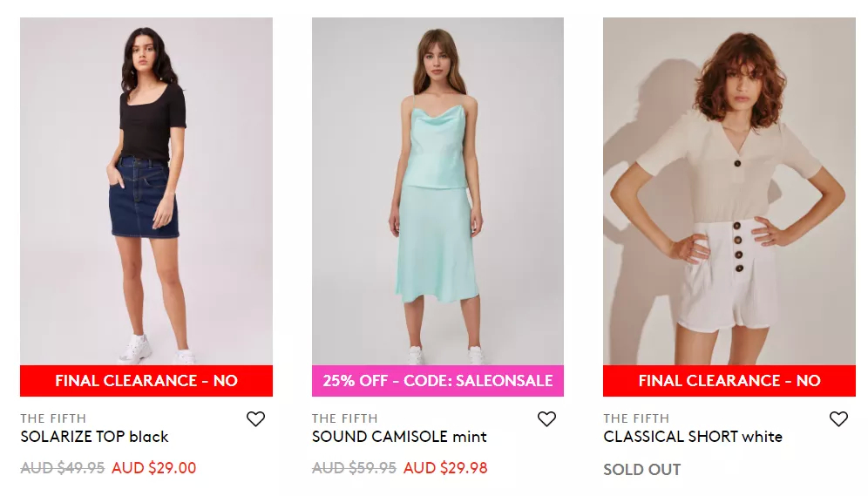Open SOUND CAMISOLE mint product title link

tap(399, 437)
